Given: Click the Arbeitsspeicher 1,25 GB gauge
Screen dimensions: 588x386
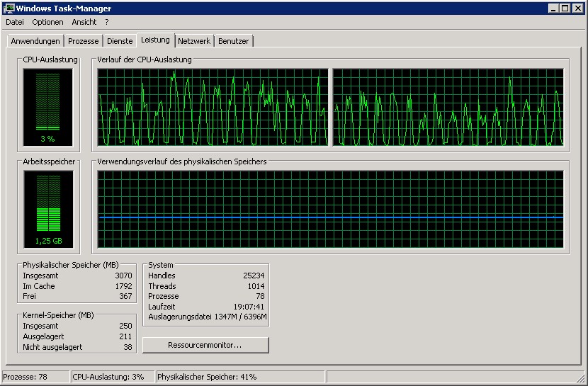Looking at the screenshot, I should pos(49,209).
